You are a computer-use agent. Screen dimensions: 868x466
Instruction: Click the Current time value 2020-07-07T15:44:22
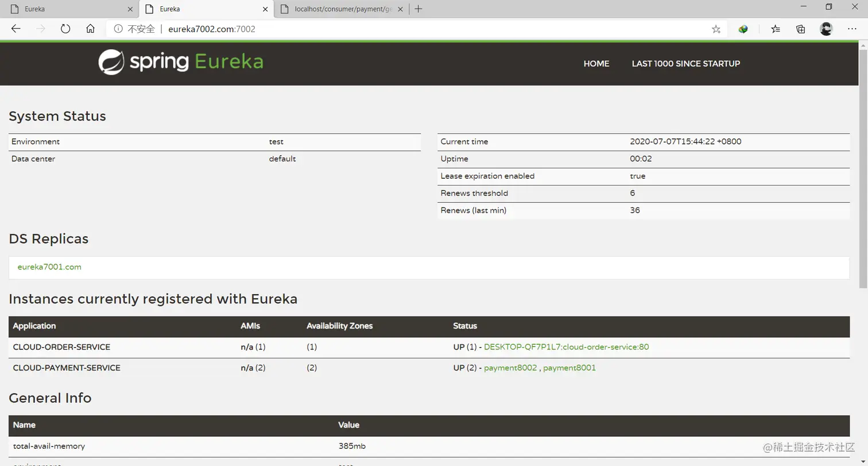pos(685,141)
